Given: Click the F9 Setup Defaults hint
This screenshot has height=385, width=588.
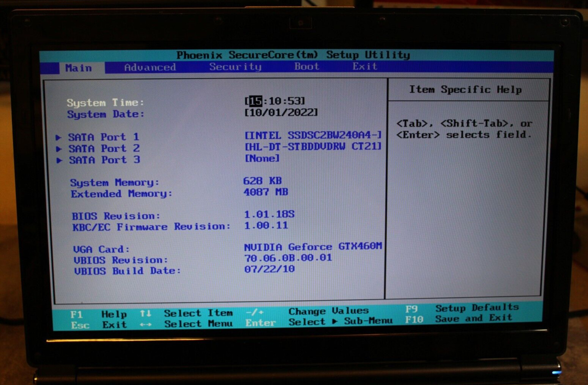Looking at the screenshot, I should [x=462, y=308].
